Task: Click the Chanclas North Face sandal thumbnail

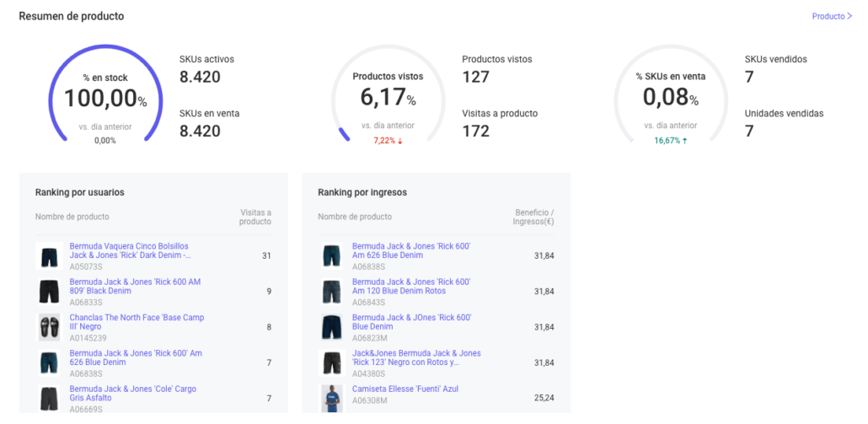Action: point(50,327)
